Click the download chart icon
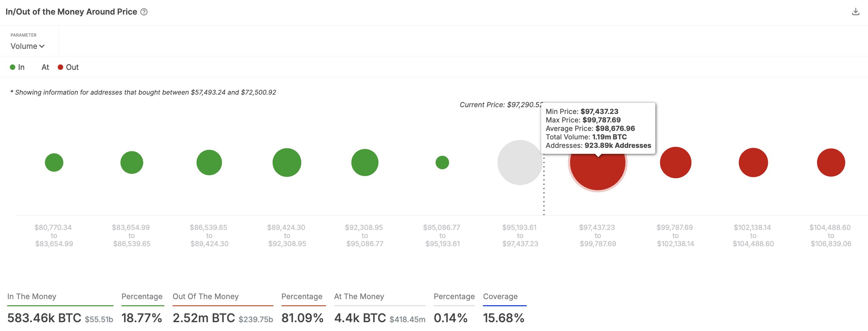 click(x=855, y=12)
